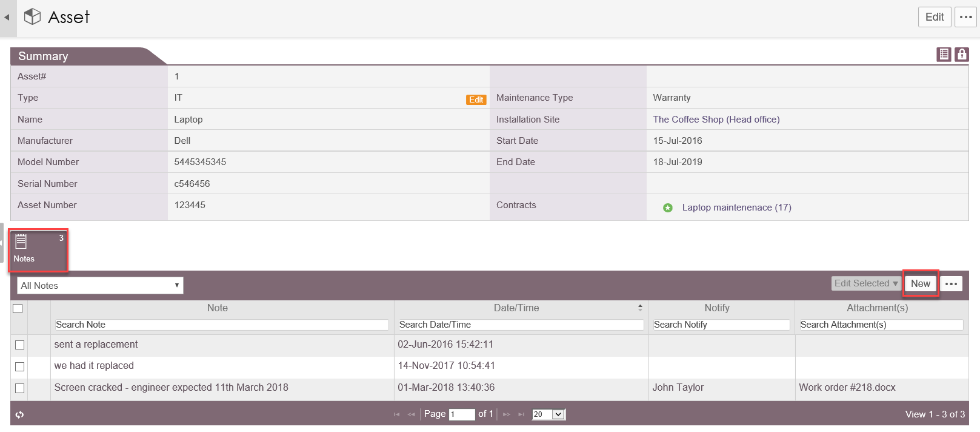Screen dimensions: 980x432
Task: Open Laptop maintenenace (17) contract link
Action: [736, 208]
